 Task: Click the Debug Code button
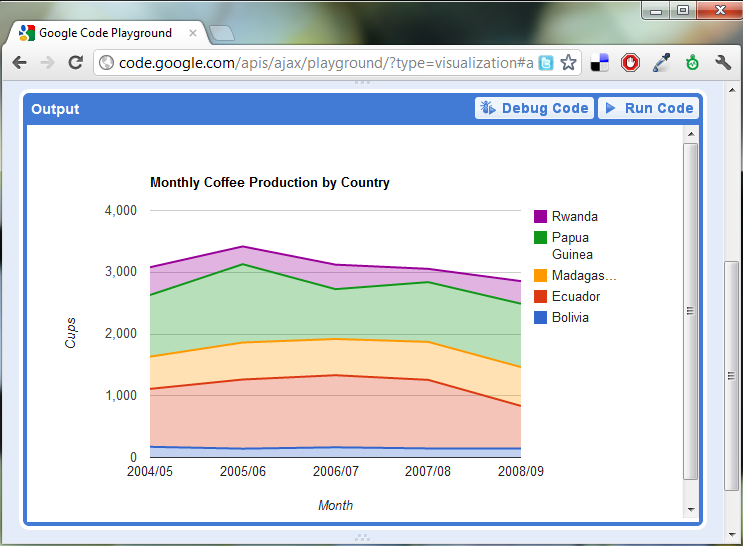click(535, 108)
